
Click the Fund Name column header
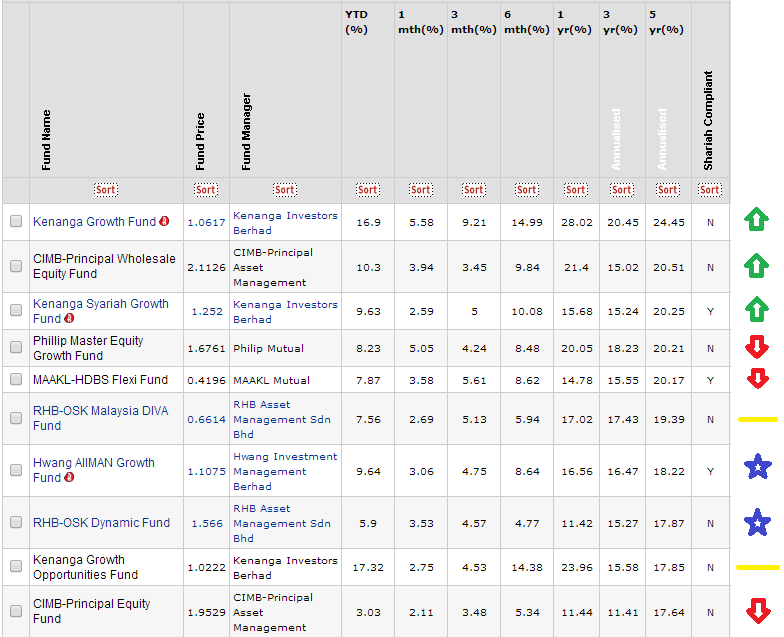click(46, 140)
